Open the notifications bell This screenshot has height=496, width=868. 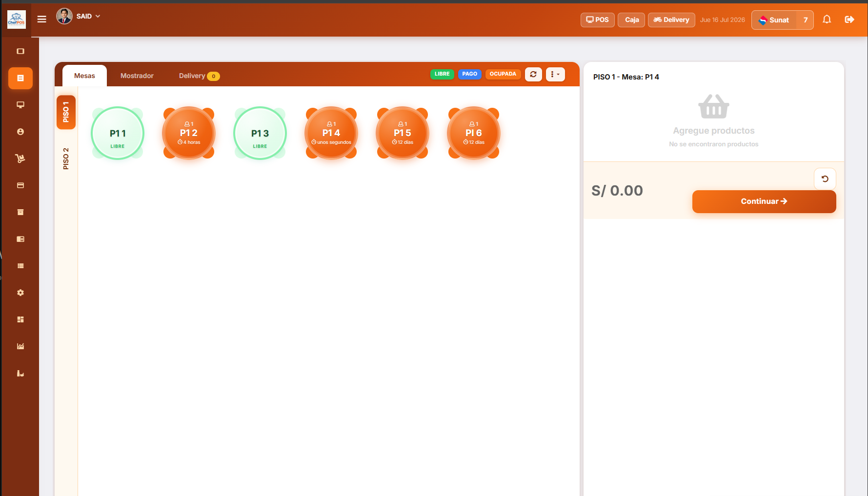click(x=827, y=20)
